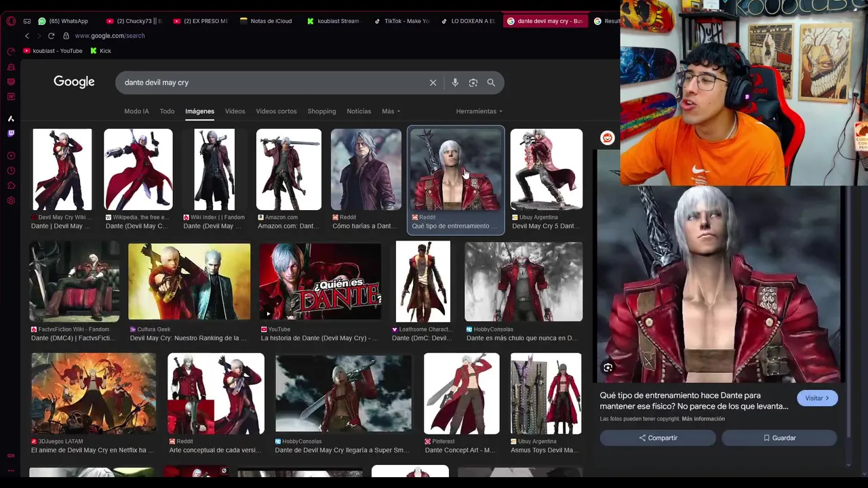Screen dimensions: 868x488
Task: Go to the Google logo homepage
Action: click(74, 82)
